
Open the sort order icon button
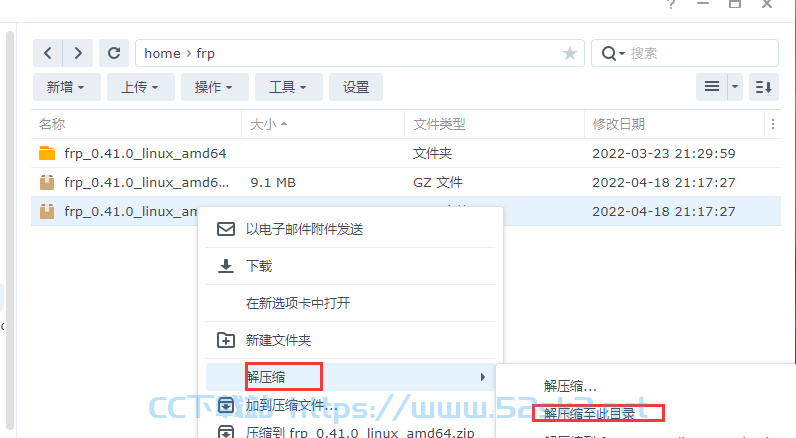(764, 87)
